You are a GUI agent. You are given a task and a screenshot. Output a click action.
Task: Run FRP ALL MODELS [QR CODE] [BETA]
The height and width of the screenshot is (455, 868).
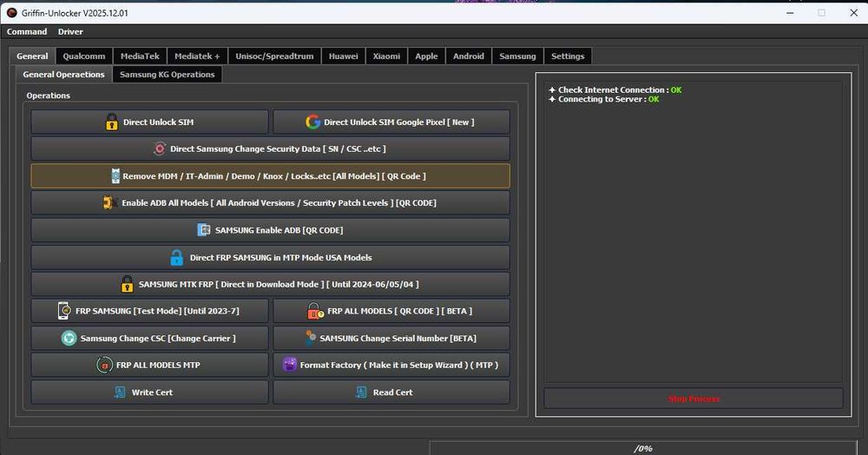[391, 311]
